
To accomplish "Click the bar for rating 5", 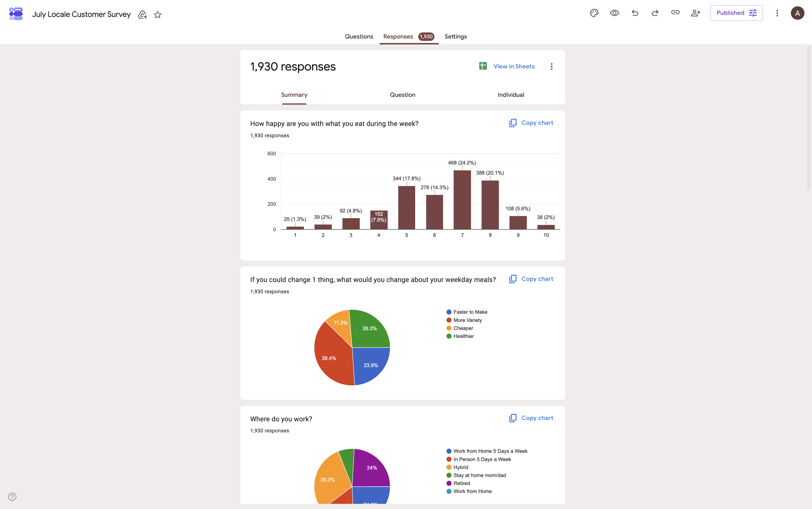I will 406,208.
